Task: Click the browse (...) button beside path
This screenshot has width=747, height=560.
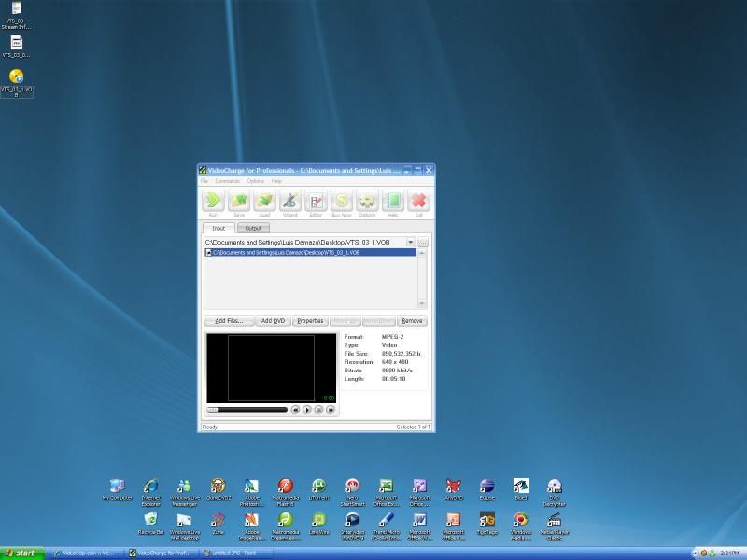Action: coord(423,243)
